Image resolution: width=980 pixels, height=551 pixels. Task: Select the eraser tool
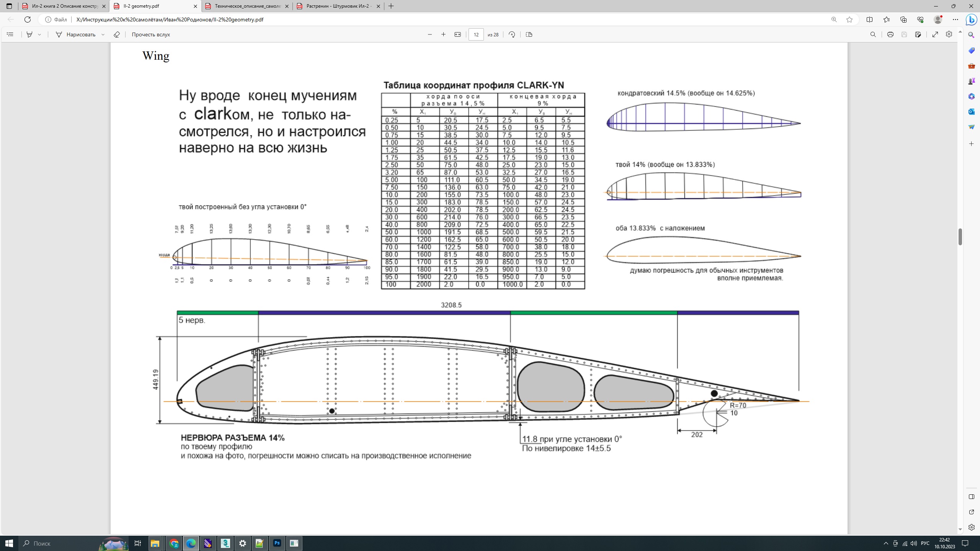(117, 34)
